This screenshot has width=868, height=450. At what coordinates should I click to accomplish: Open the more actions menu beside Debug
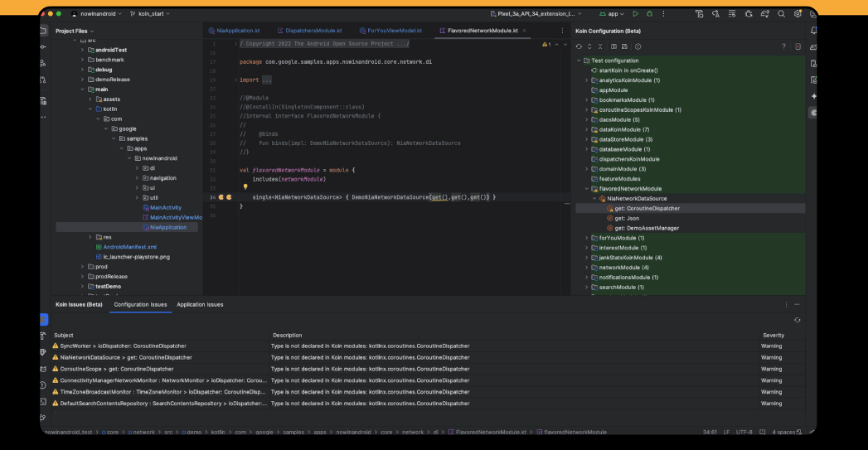pyautogui.click(x=663, y=14)
